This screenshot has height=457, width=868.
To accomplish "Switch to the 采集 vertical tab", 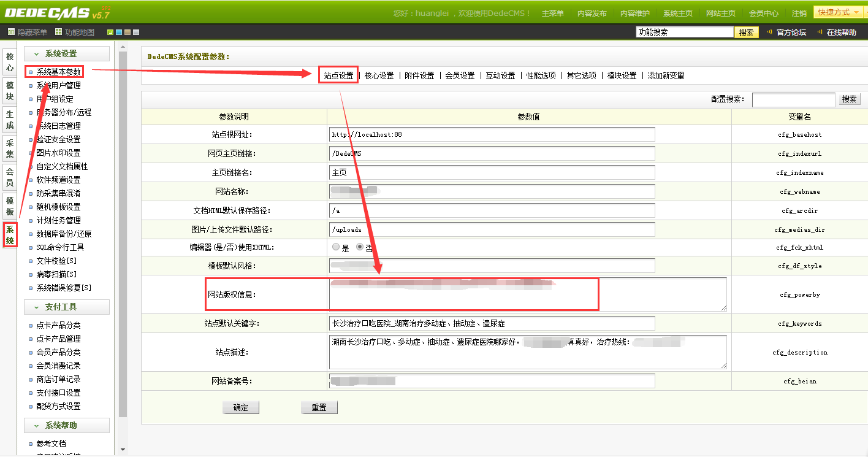I will [10, 149].
